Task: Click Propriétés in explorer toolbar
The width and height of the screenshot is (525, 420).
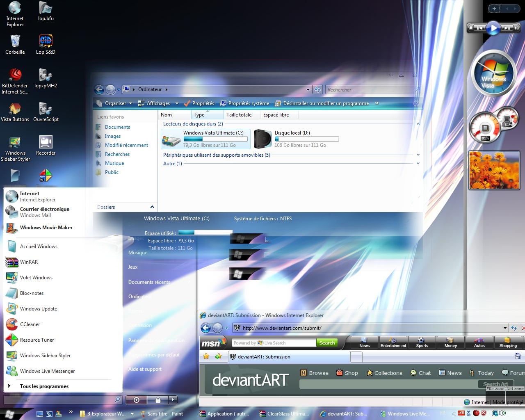Action: click(x=199, y=103)
